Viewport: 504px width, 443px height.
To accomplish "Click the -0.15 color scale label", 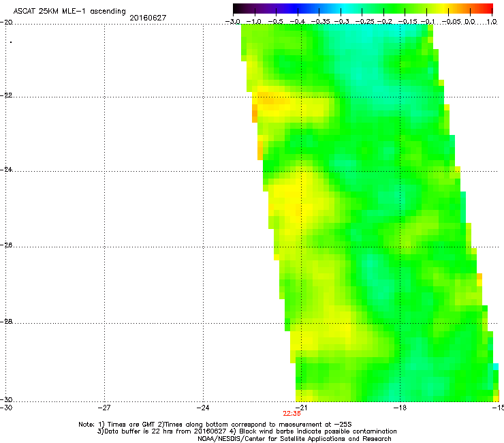I will pos(407,22).
